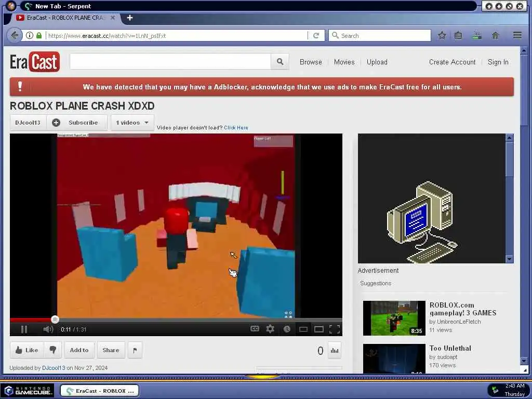
Task: Bookmark this page with the star icon
Action: pyautogui.click(x=442, y=35)
